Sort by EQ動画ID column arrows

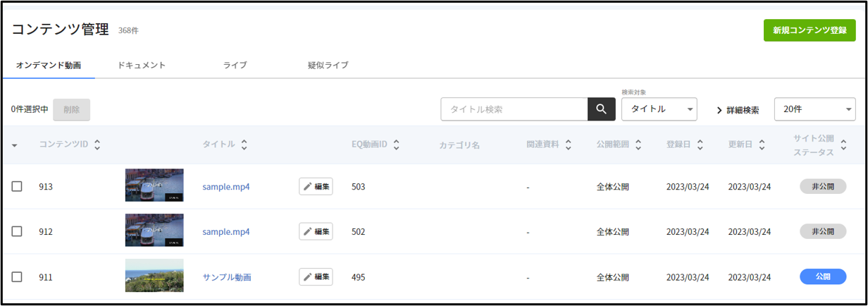397,145
